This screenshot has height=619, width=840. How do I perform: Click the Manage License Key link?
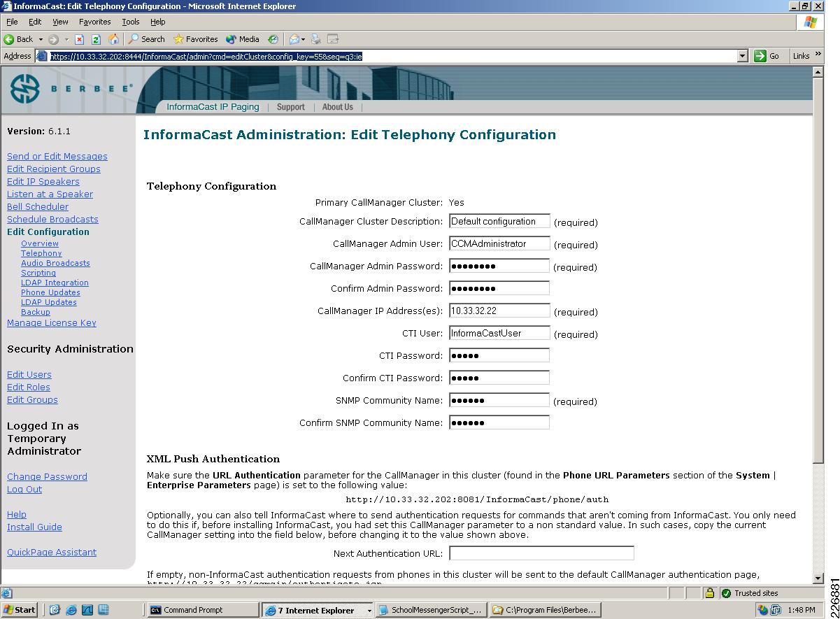pos(52,323)
